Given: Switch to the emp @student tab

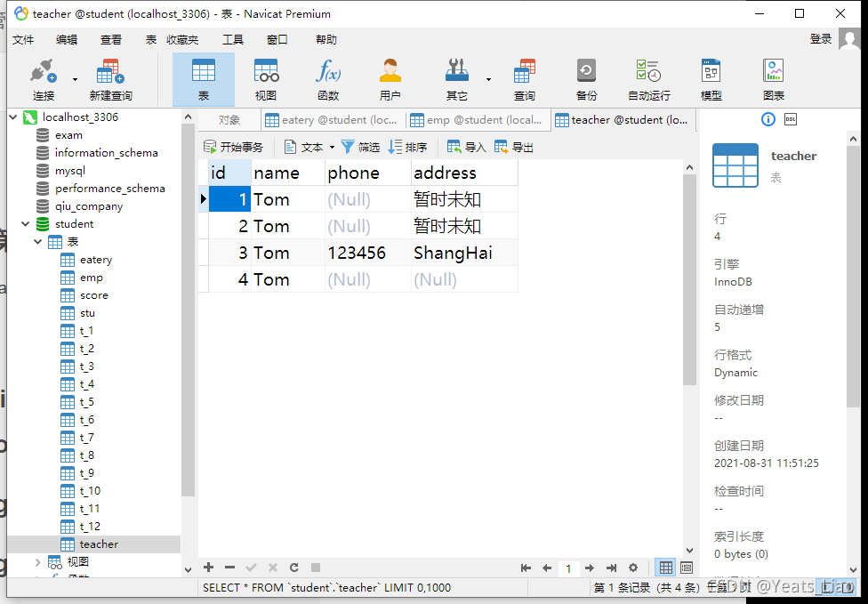Looking at the screenshot, I should coord(478,120).
